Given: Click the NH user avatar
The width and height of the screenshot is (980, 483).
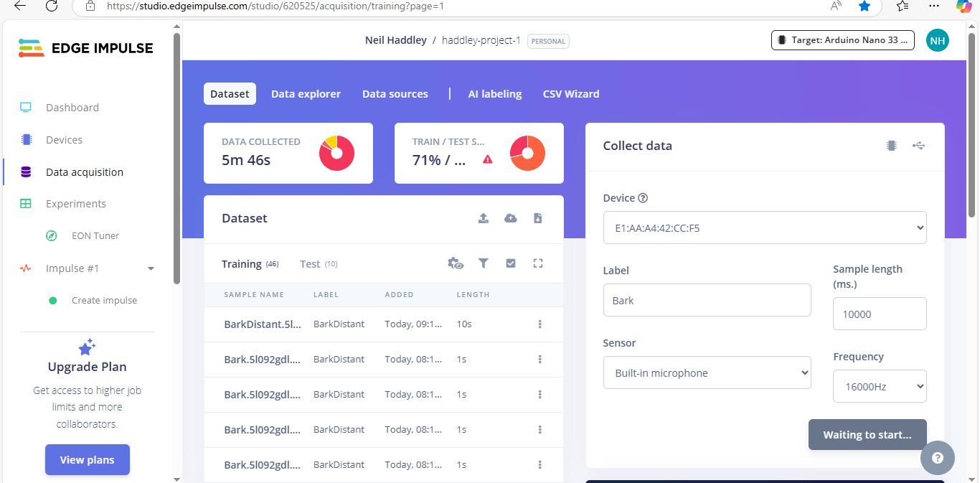Looking at the screenshot, I should (938, 40).
